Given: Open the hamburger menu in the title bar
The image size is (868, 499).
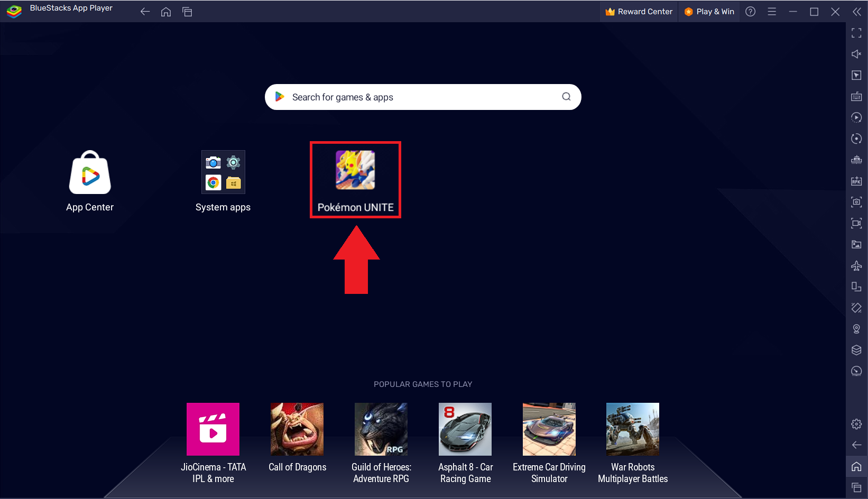Looking at the screenshot, I should pyautogui.click(x=772, y=11).
